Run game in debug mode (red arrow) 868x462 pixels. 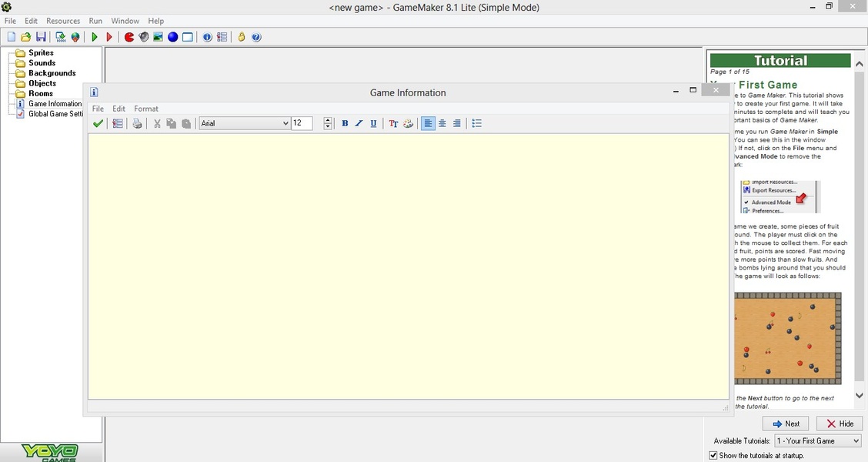click(x=109, y=37)
